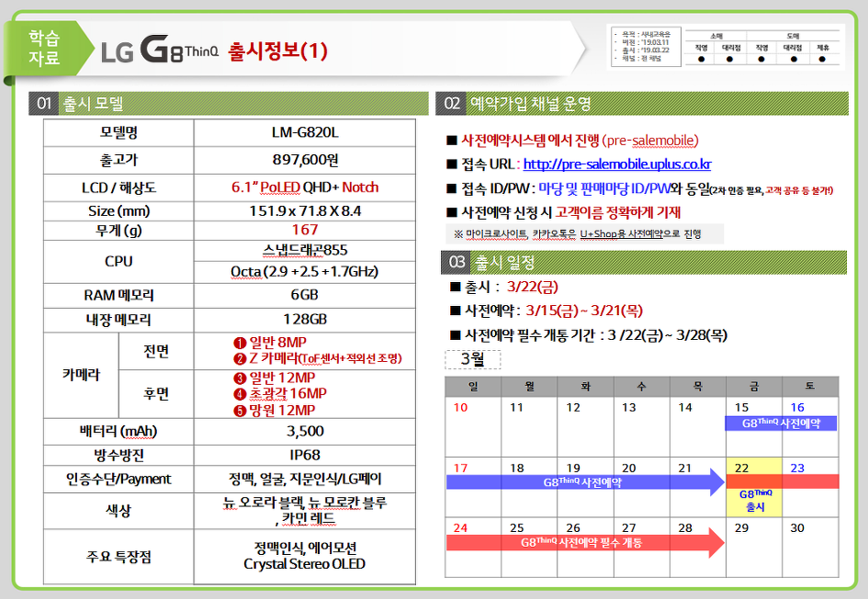Select calendar date 22 highlighted cell
Screen dimensions: 868x599
754,487
